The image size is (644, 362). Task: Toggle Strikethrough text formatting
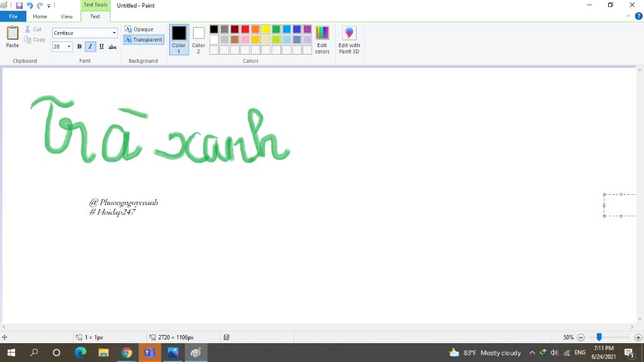coord(113,47)
